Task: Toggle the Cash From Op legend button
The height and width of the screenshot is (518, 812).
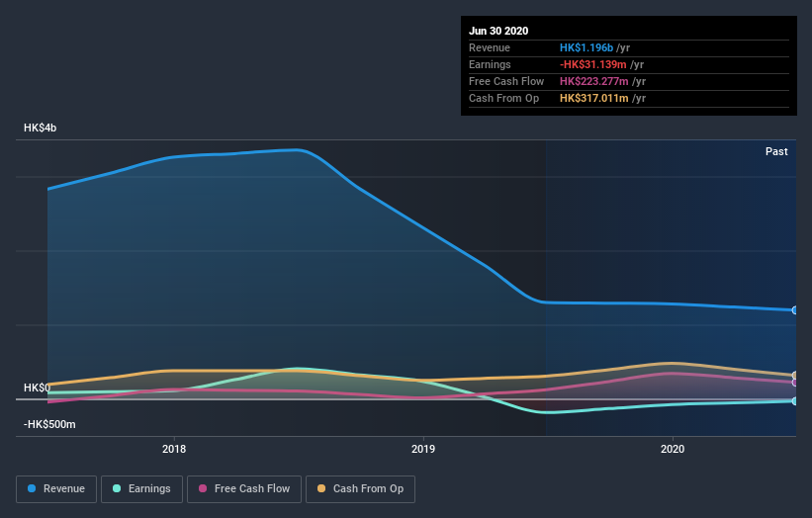Action: tap(360, 488)
